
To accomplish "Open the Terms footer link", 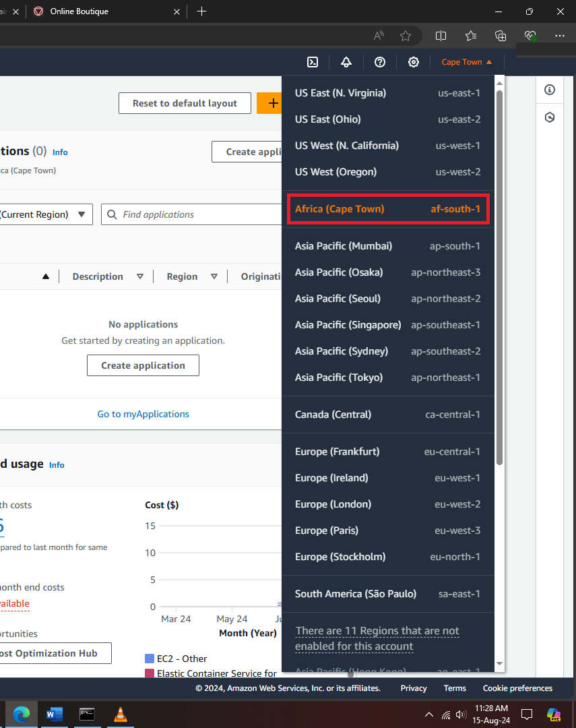I will [454, 688].
